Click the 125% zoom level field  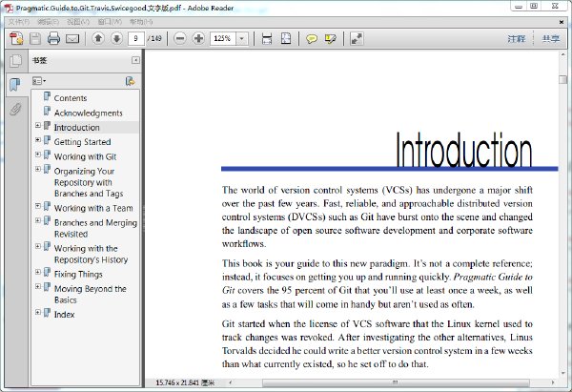click(222, 38)
